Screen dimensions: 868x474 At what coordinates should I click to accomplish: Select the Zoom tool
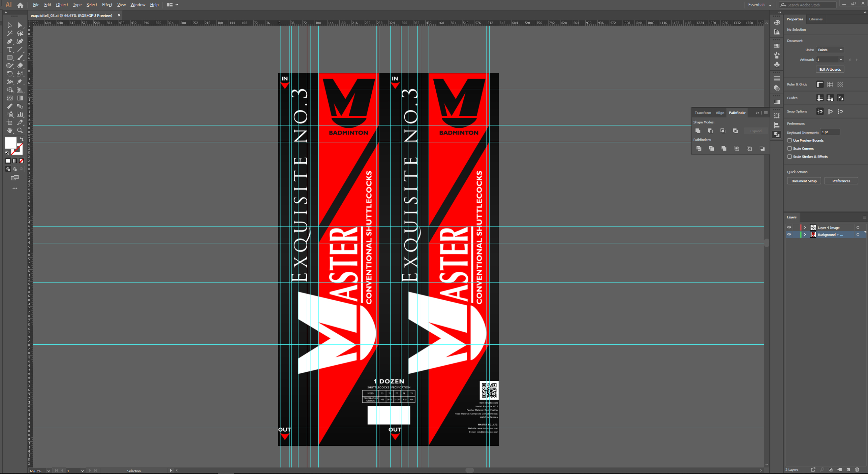tap(20, 131)
